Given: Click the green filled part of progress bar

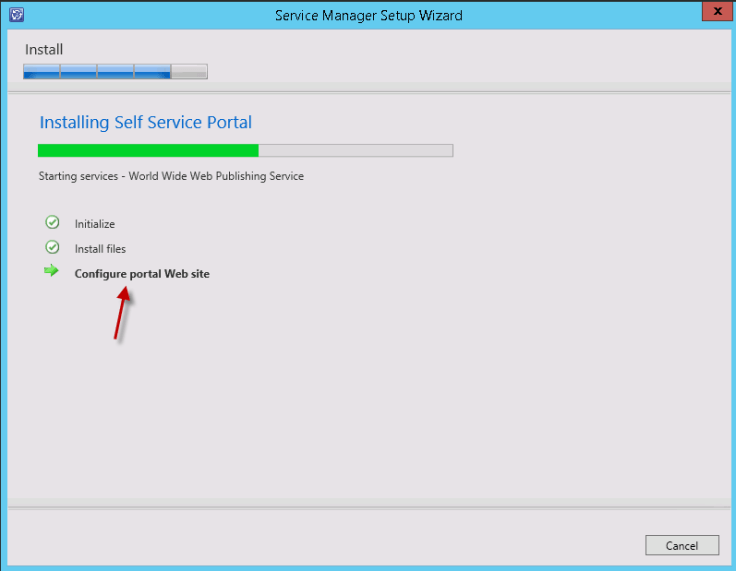Looking at the screenshot, I should (x=148, y=151).
